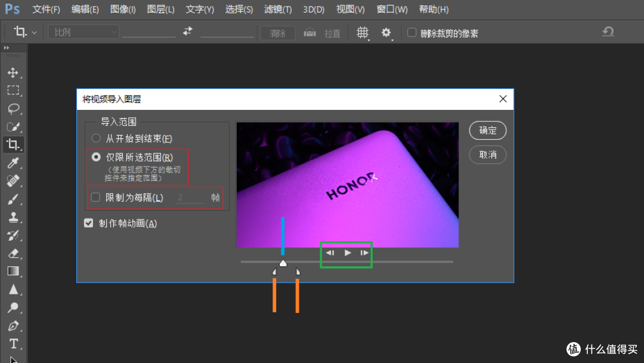Choose 从开始到结束 radio option
The image size is (644, 363).
[96, 138]
